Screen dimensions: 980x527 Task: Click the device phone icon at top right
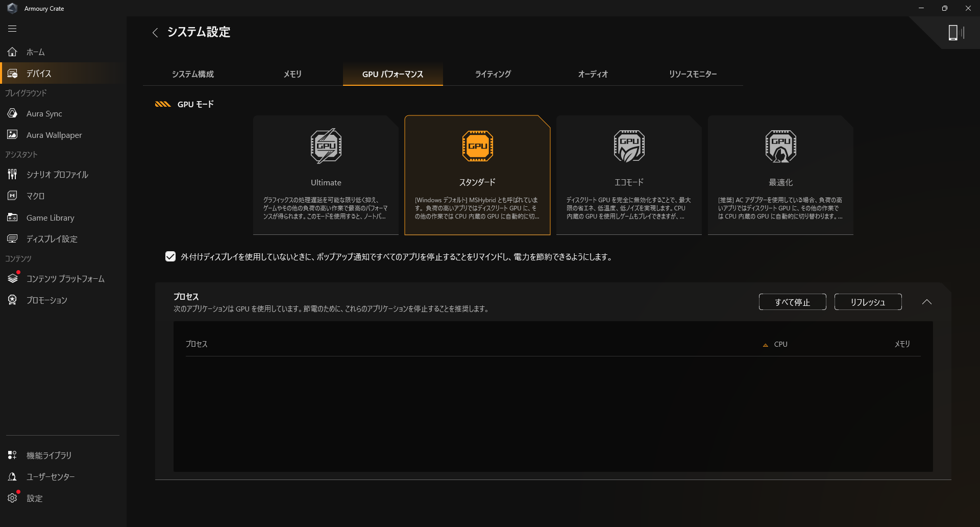[953, 33]
